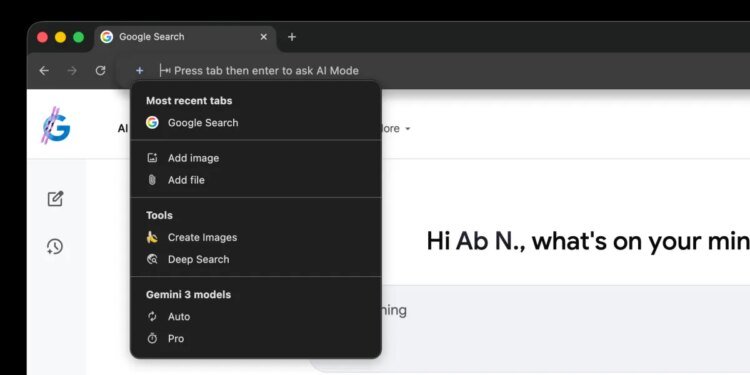Select the Auto Gemini 3 model
This screenshot has height=375, width=750.
(x=256, y=317)
